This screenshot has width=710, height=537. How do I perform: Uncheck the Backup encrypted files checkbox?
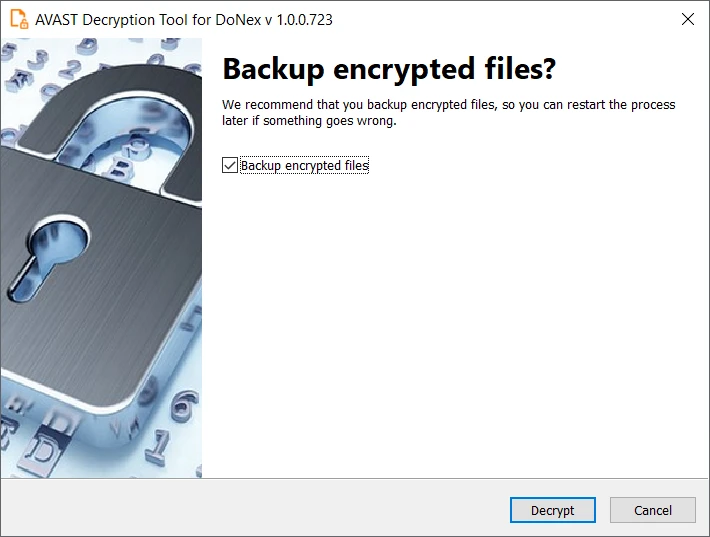point(230,165)
